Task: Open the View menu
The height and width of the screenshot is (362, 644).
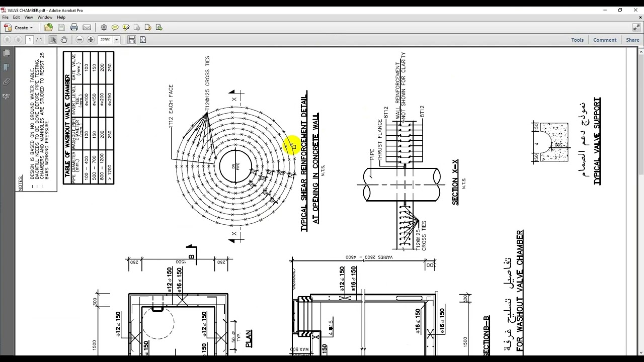Action: coord(29,17)
